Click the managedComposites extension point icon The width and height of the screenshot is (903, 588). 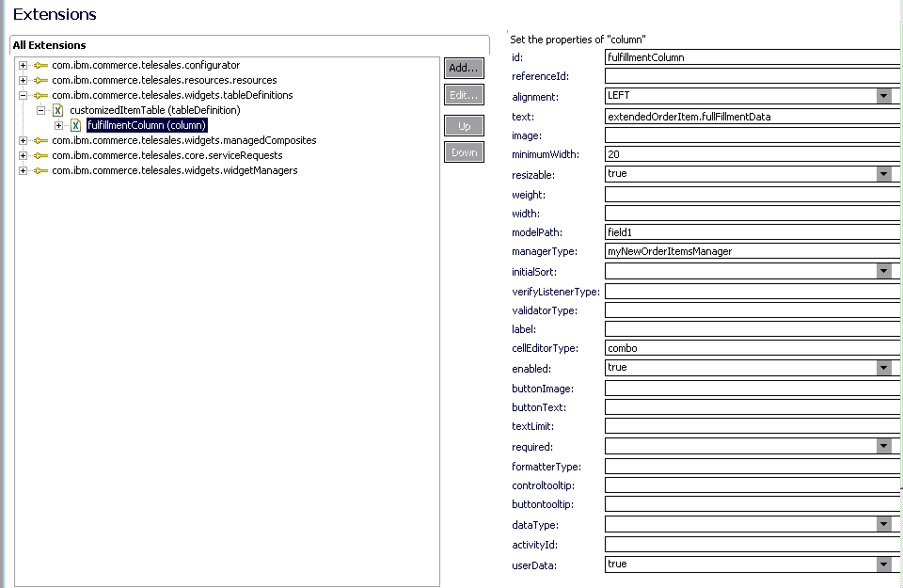pos(40,140)
